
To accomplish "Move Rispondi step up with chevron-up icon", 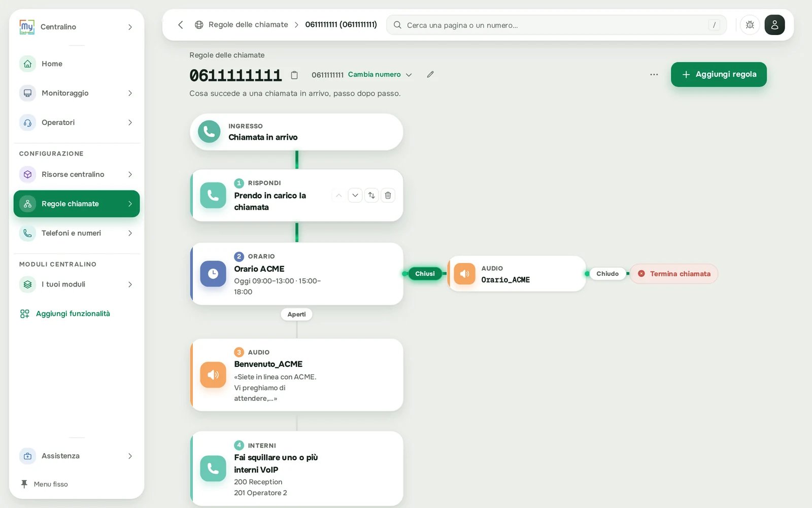I will tap(339, 196).
